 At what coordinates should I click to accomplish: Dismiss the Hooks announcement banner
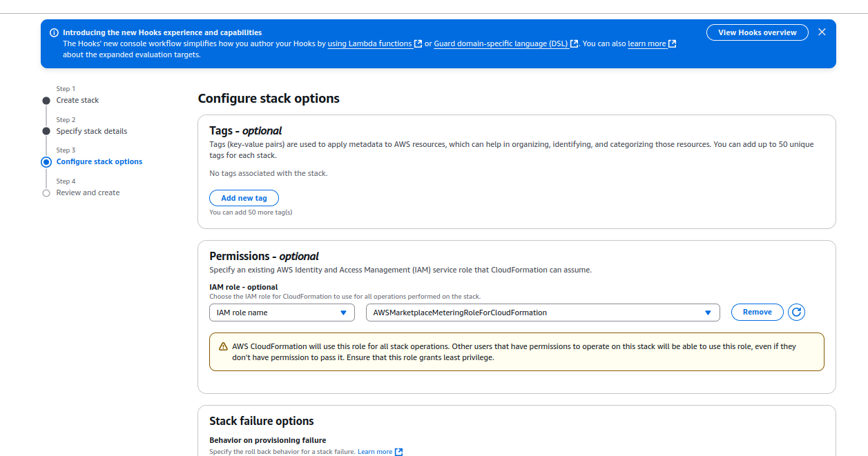pyautogui.click(x=822, y=32)
